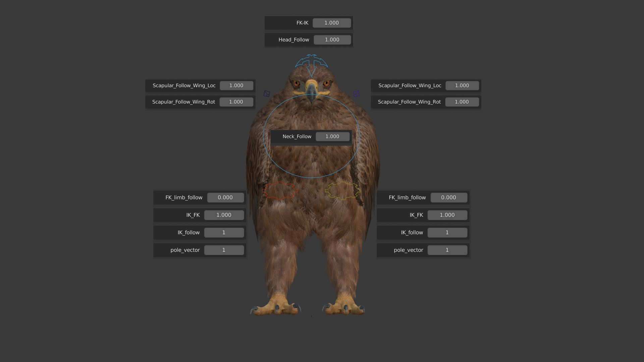Click right panel pole_vector integer field
The width and height of the screenshot is (644, 362).
(x=447, y=250)
